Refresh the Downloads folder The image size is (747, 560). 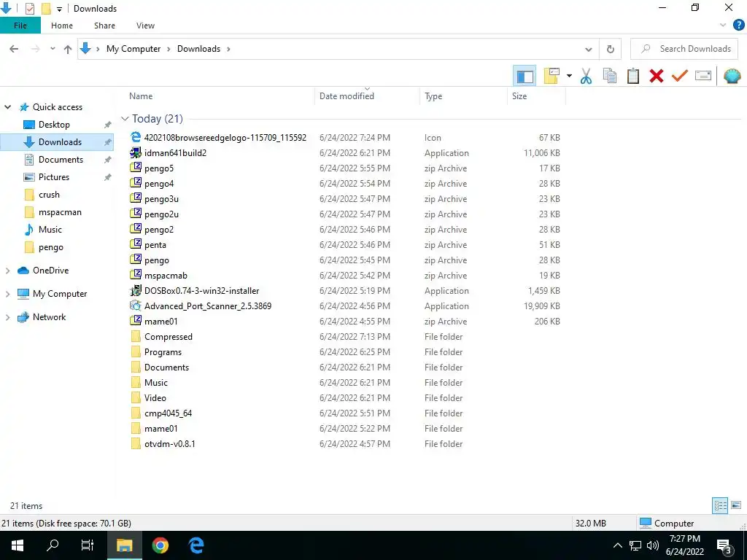[x=611, y=49]
